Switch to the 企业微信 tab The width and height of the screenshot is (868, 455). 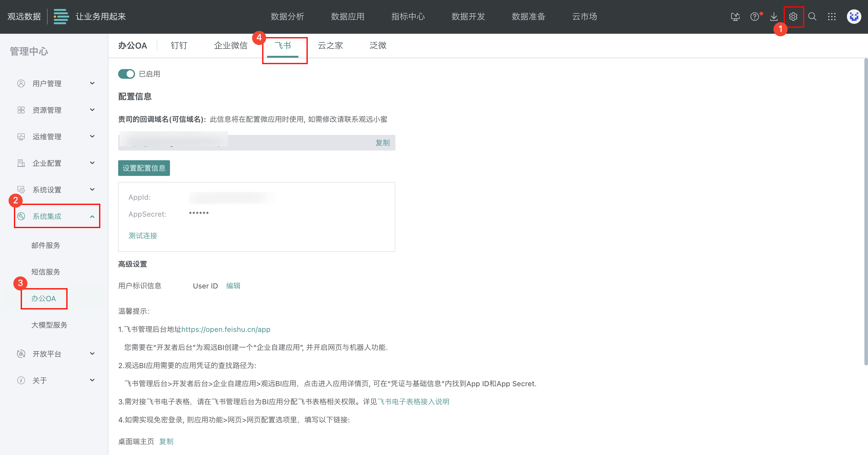pyautogui.click(x=231, y=46)
